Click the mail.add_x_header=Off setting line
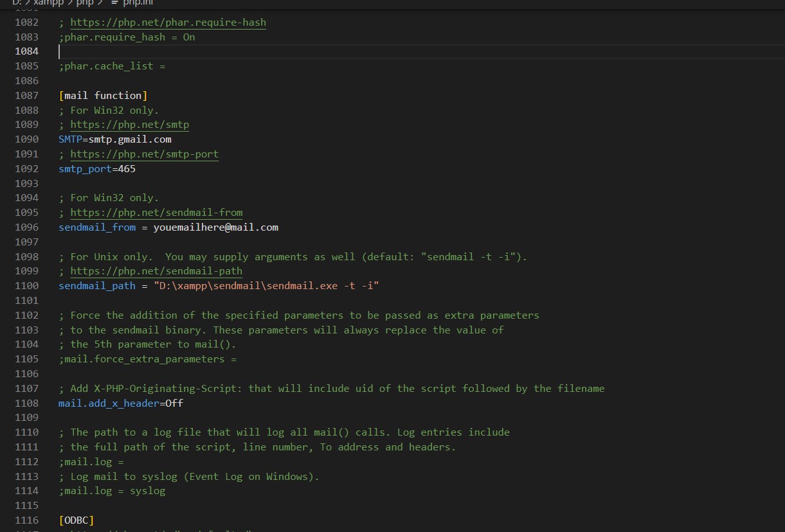 pos(120,403)
